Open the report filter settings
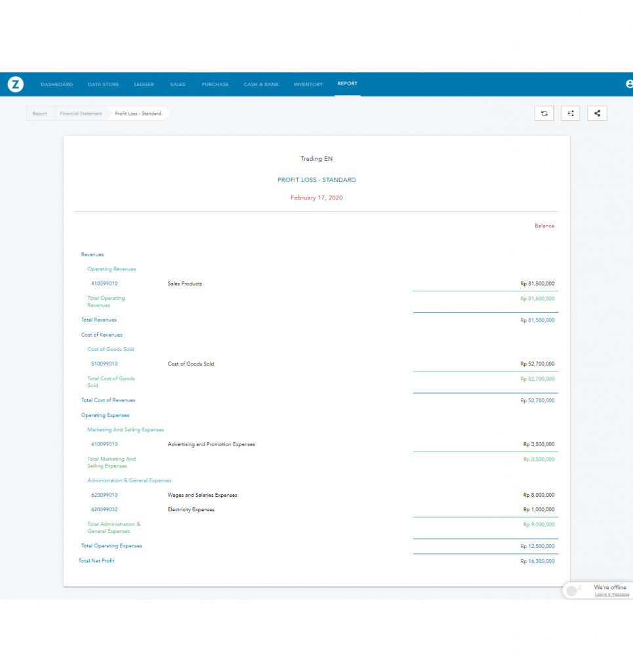Image resolution: width=633 pixels, height=672 pixels. point(570,114)
